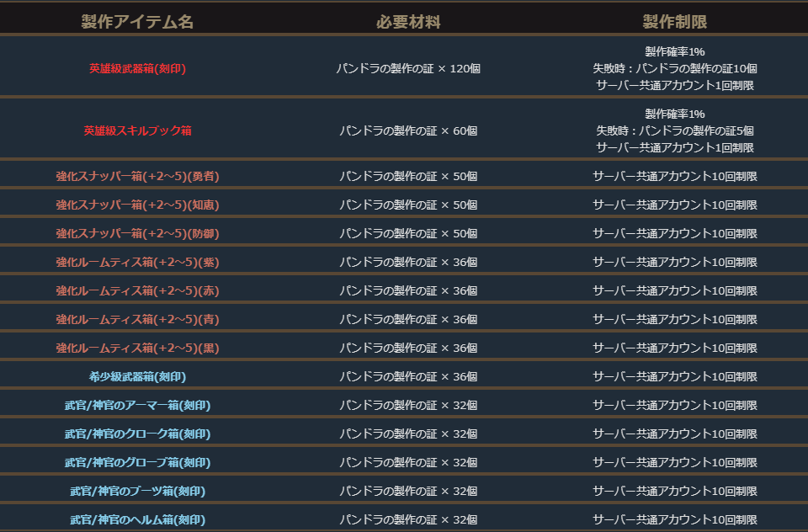Select 強化ルームティス箱(+2～5)(赤) entry
Screen dimensions: 808x532
pyautogui.click(x=137, y=290)
